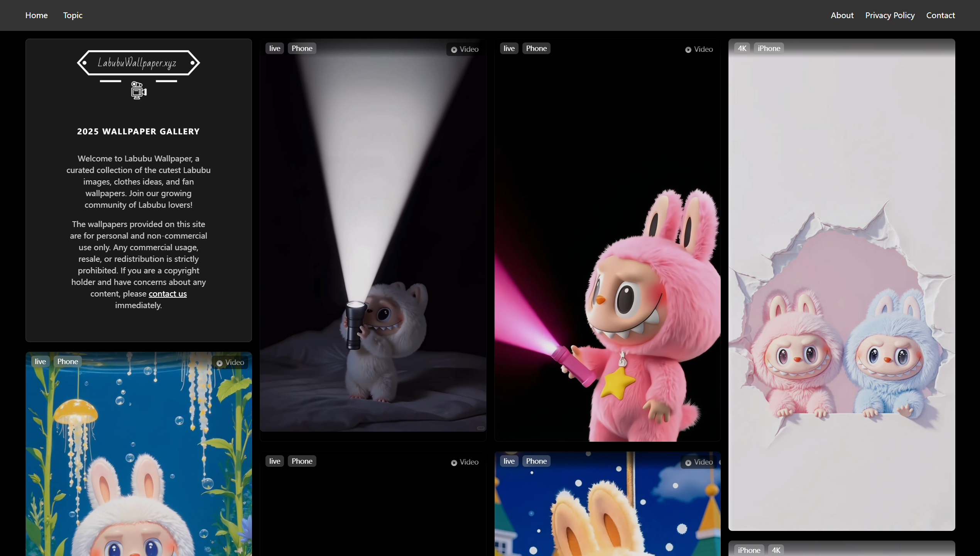The image size is (980, 556).
Task: Select iPhone tag on paper-hole wallpaper
Action: point(769,48)
